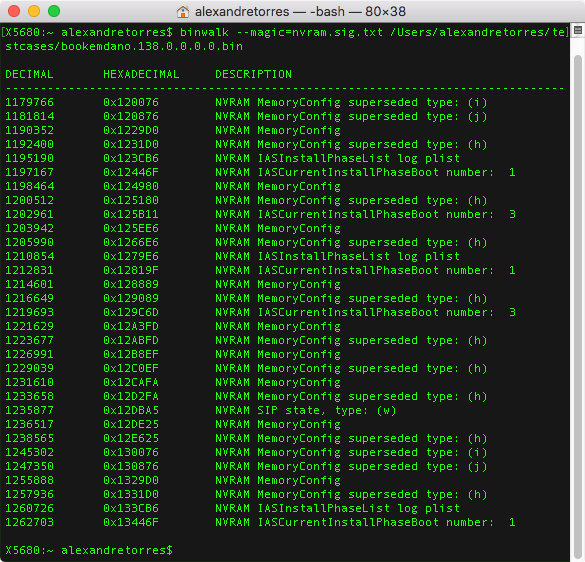The height and width of the screenshot is (562, 585).
Task: Click decimal offset 1190352
Action: (29, 130)
